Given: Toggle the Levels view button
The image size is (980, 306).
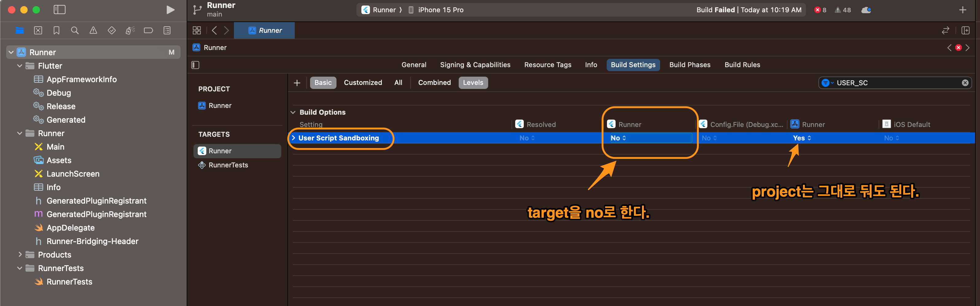Looking at the screenshot, I should (472, 83).
